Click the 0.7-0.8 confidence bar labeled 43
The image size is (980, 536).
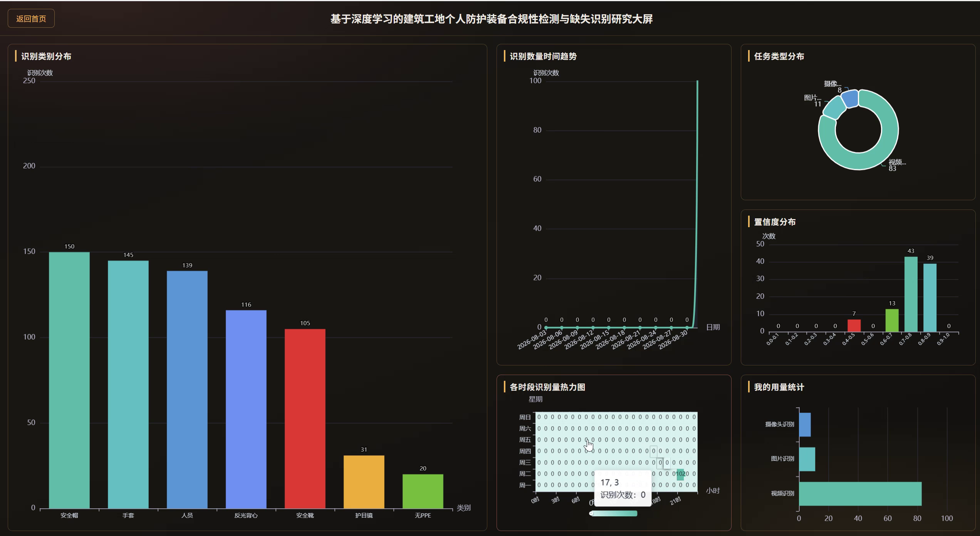point(911,294)
